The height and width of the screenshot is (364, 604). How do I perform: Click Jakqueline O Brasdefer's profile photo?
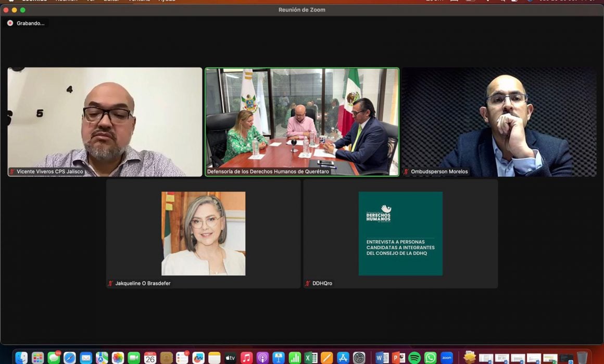[x=203, y=233]
